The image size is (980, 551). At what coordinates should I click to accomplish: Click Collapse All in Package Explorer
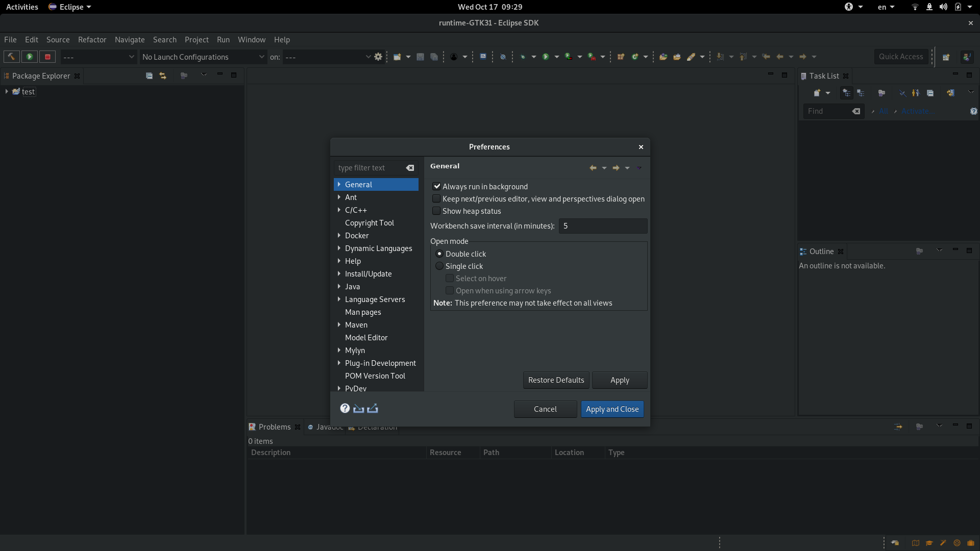click(149, 76)
